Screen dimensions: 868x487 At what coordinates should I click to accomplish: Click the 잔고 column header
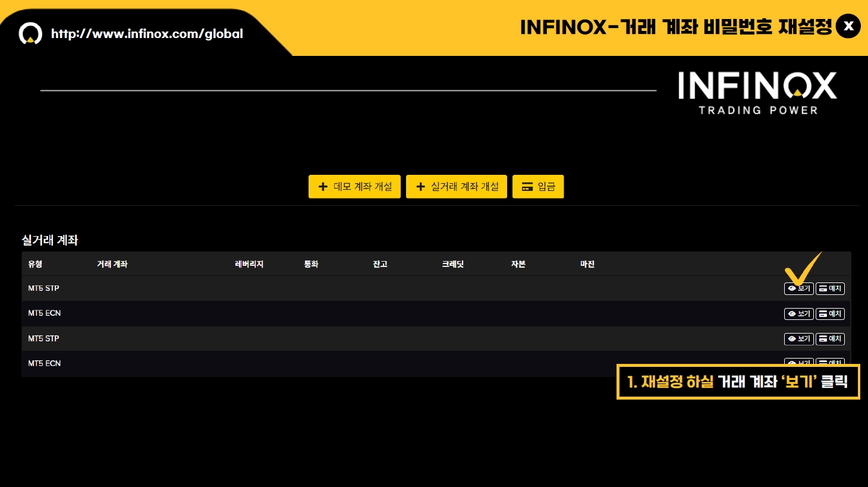click(x=380, y=264)
